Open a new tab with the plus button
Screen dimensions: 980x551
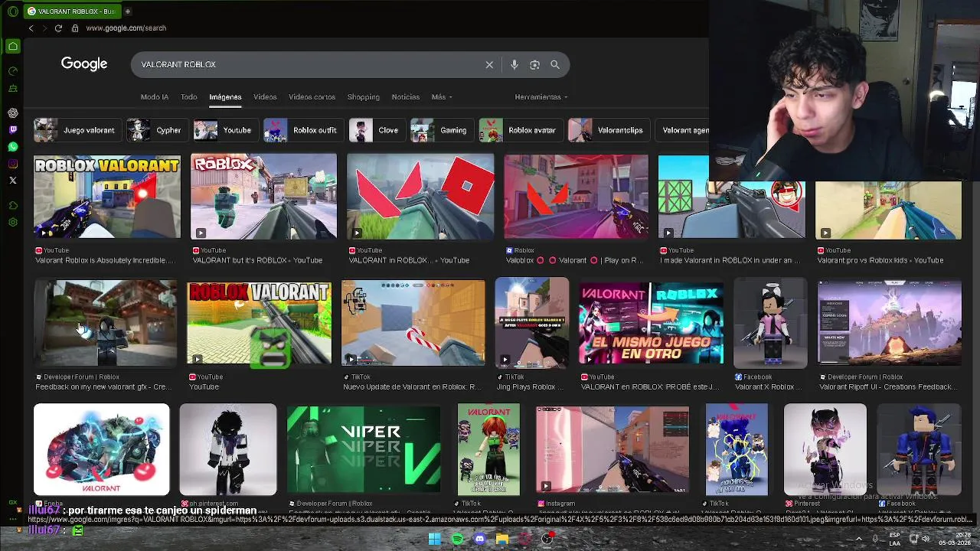pyautogui.click(x=128, y=11)
